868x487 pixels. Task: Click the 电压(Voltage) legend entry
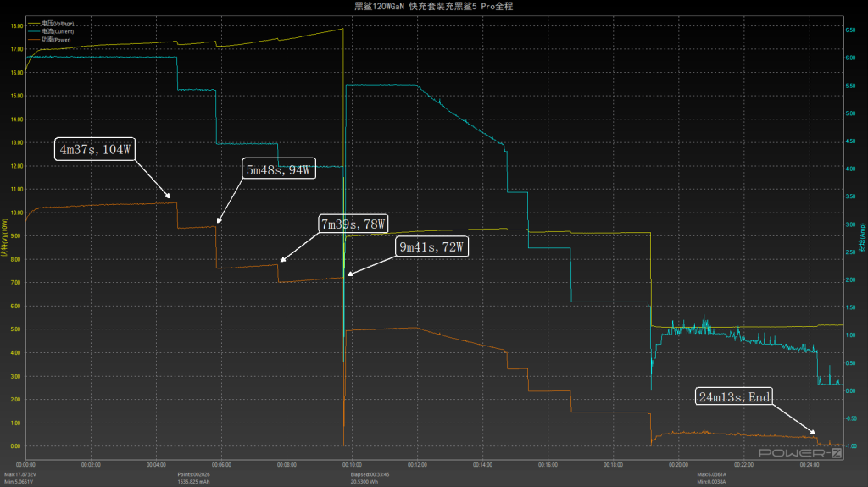pyautogui.click(x=52, y=24)
